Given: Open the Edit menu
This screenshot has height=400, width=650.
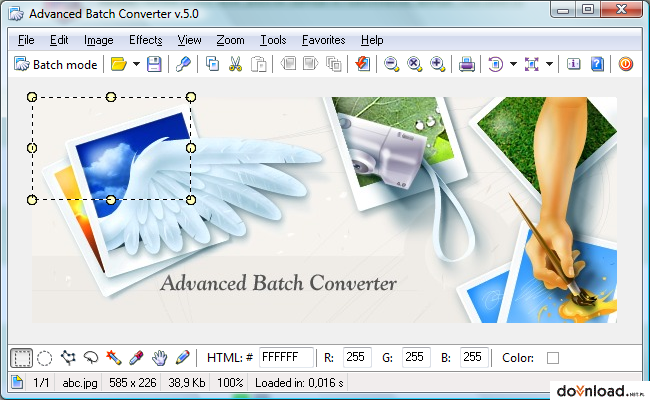Looking at the screenshot, I should 59,40.
